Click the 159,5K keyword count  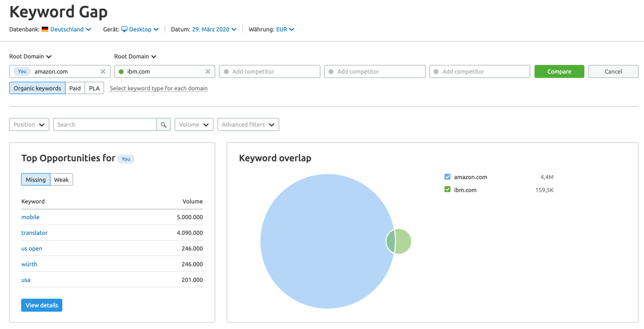(x=545, y=190)
